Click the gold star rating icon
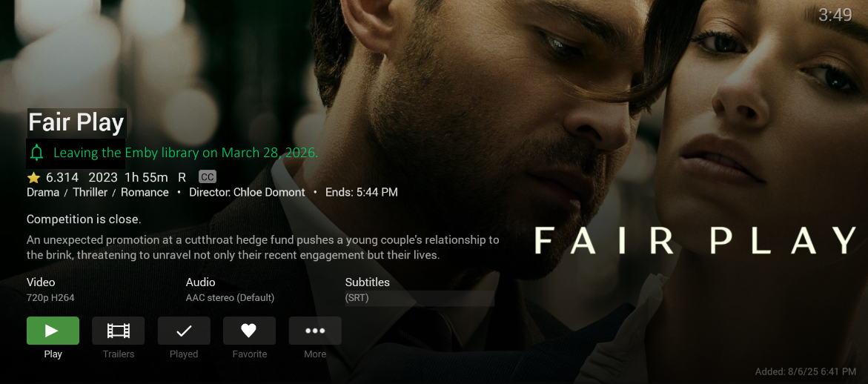868x384 pixels. click(x=34, y=178)
